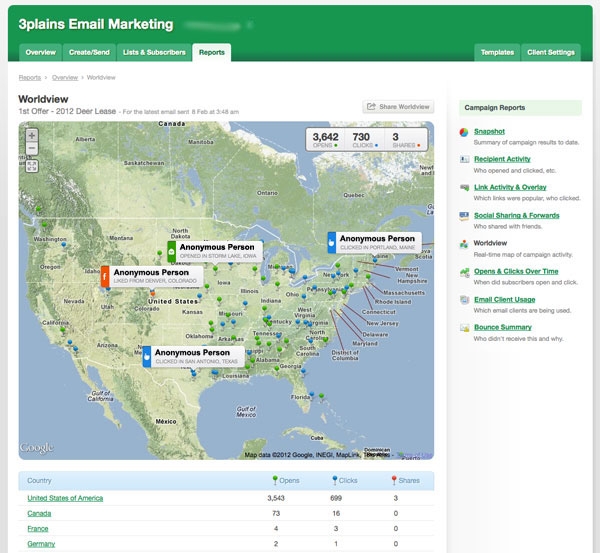Click the 3,543 opens value for United States
This screenshot has width=600, height=553.
[x=276, y=498]
